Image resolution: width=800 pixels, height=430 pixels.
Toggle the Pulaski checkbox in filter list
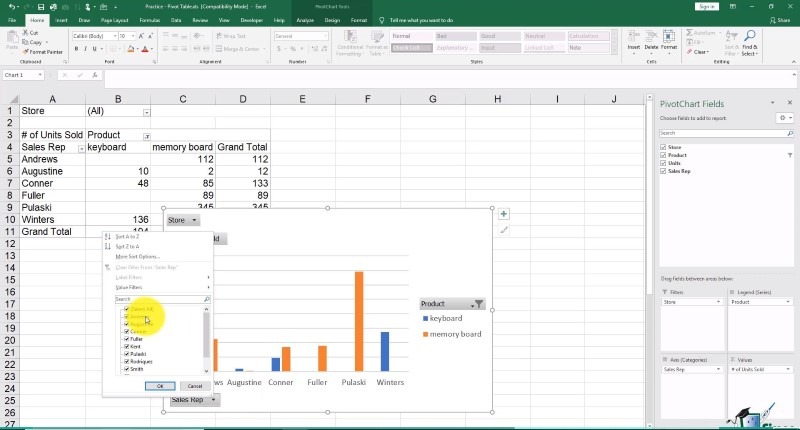click(x=126, y=354)
